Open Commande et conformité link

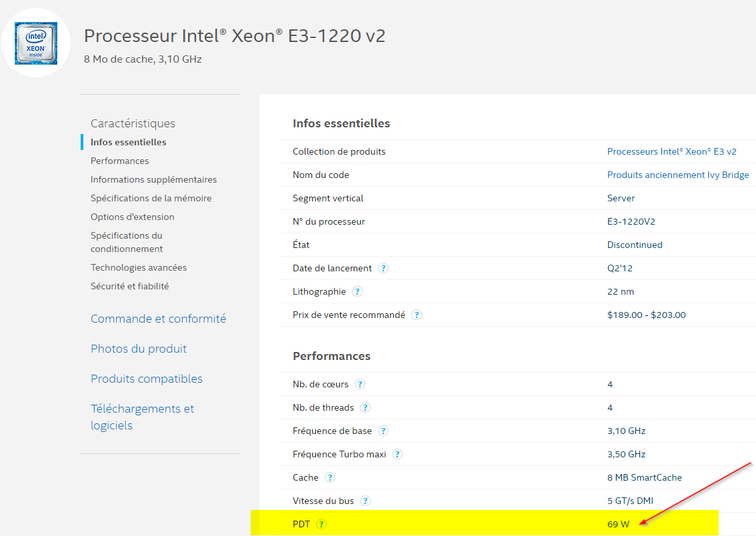pyautogui.click(x=158, y=319)
